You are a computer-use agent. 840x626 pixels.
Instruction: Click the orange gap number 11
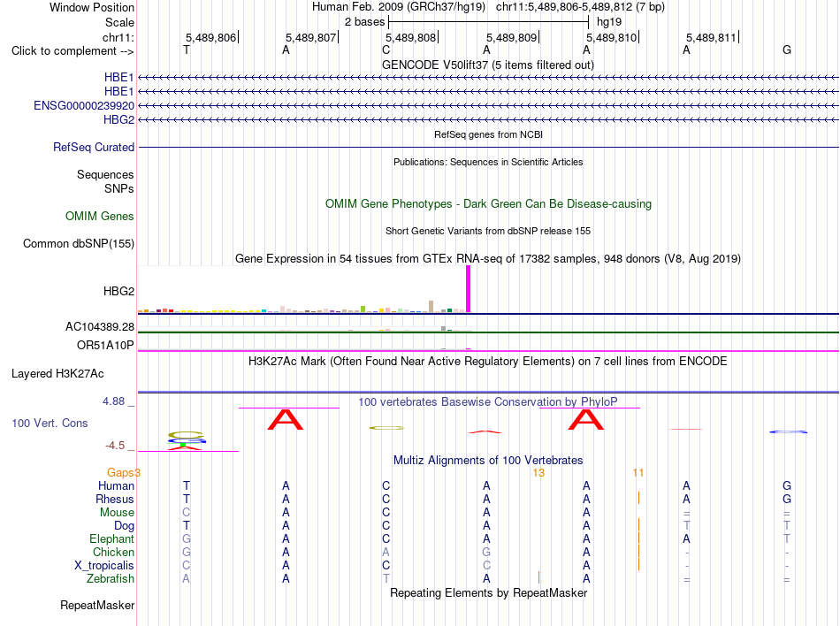tap(638, 472)
